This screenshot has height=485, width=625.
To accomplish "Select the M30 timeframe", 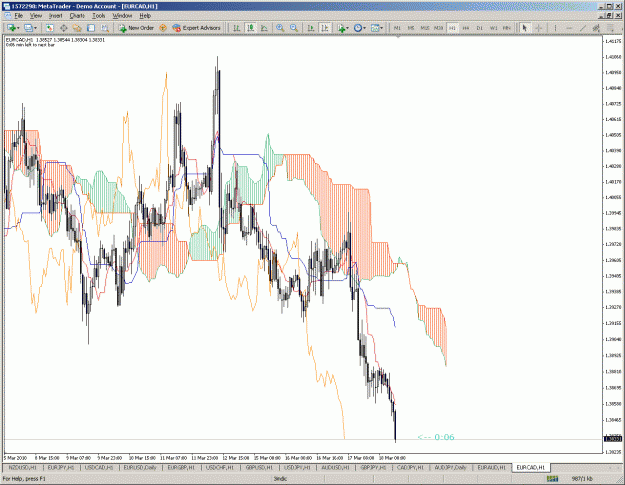I will point(438,28).
